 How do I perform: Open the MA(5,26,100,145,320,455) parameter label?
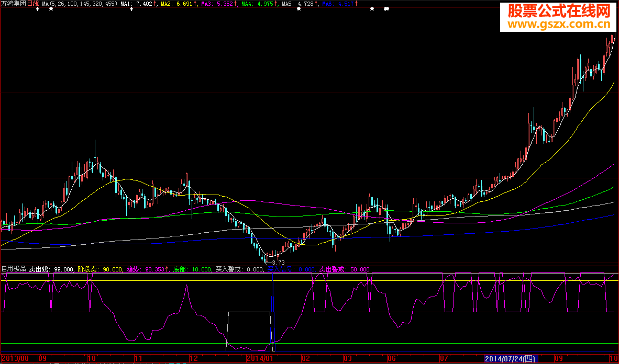pos(79,4)
